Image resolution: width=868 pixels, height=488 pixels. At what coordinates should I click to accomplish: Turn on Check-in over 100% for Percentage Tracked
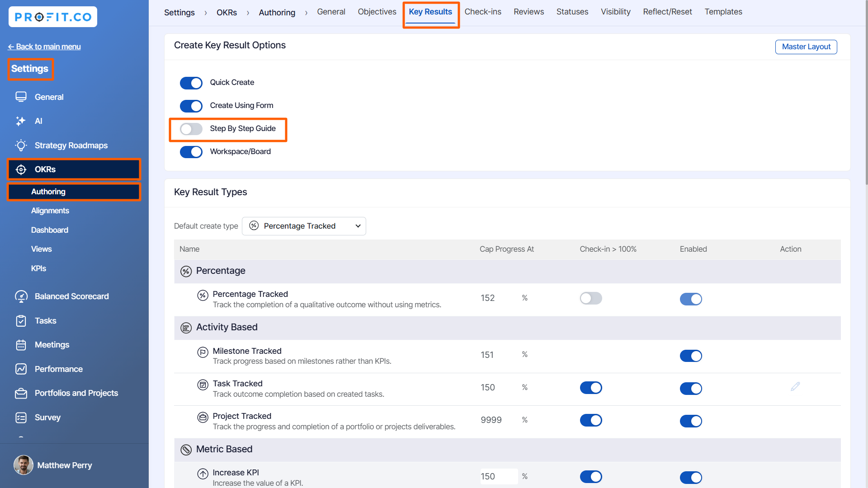click(x=591, y=298)
